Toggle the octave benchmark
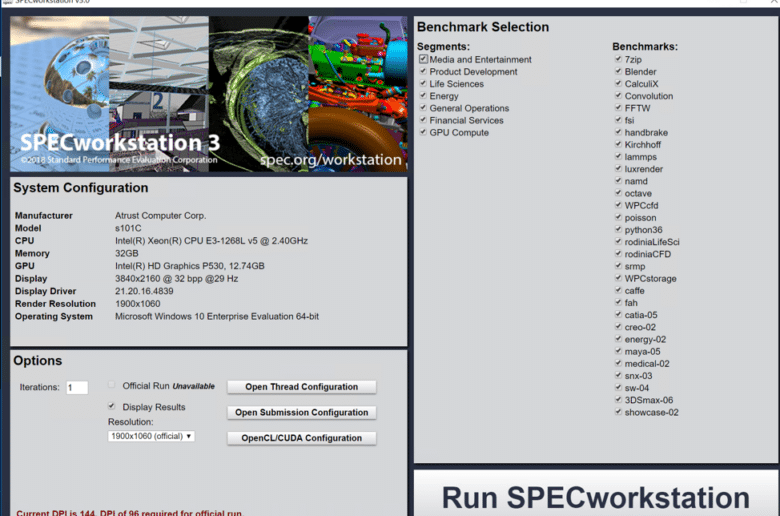 click(x=618, y=193)
